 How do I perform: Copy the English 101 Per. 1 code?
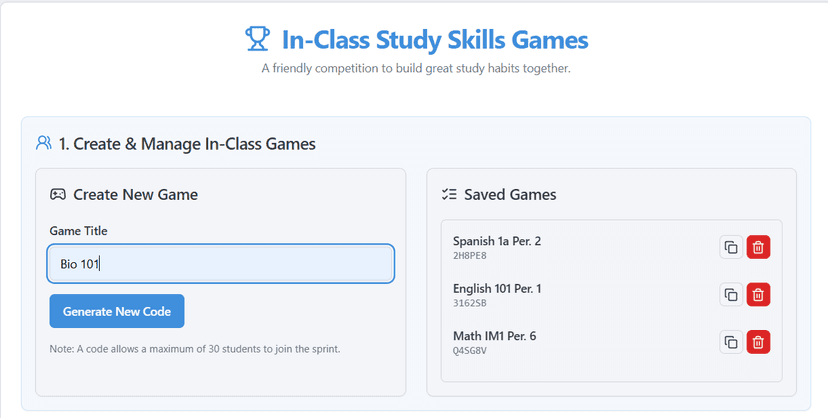(x=731, y=294)
